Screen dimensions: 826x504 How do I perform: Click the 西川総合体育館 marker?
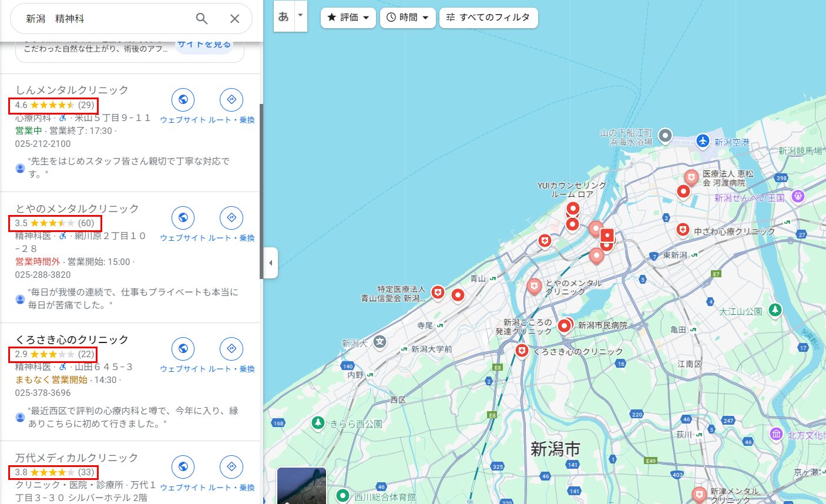click(x=343, y=496)
